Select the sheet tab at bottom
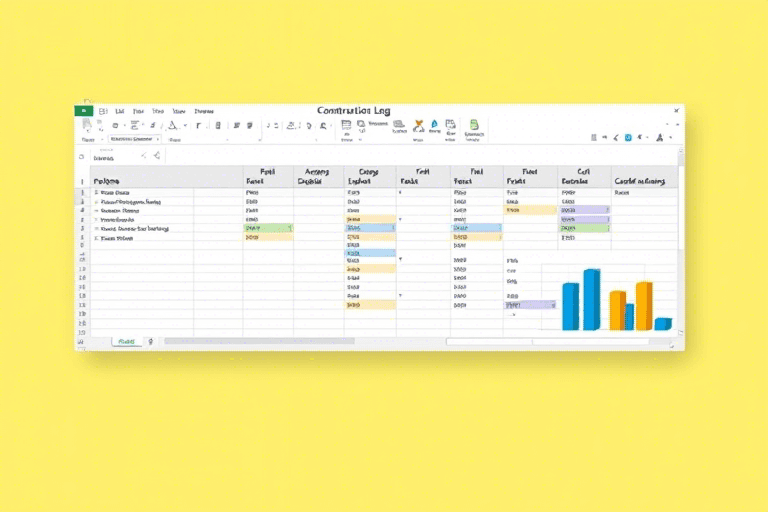768x512 pixels. click(x=127, y=341)
